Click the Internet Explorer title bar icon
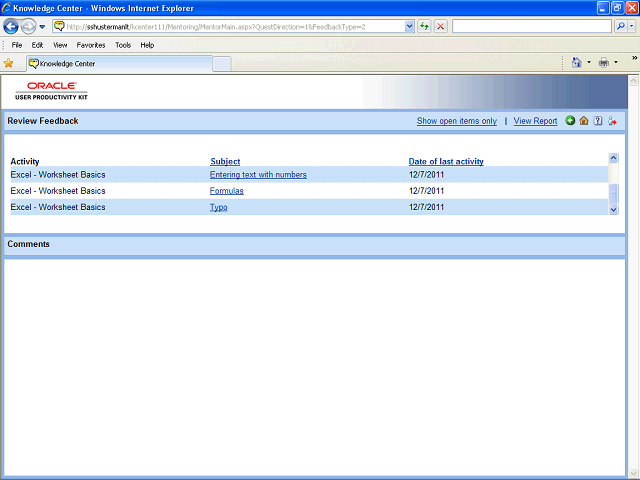The width and height of the screenshot is (640, 480). (x=6, y=8)
